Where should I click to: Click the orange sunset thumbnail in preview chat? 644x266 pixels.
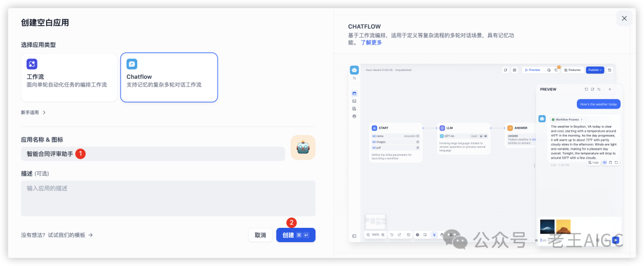click(x=563, y=227)
